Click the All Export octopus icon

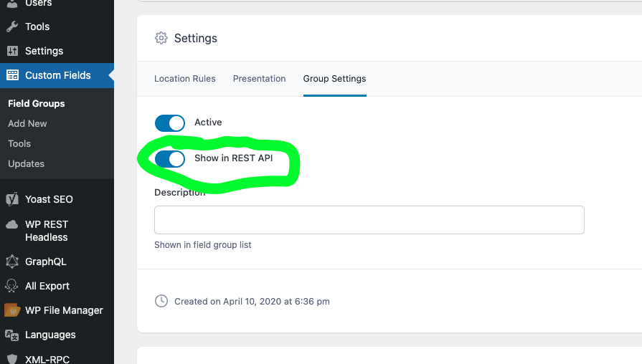tap(12, 286)
